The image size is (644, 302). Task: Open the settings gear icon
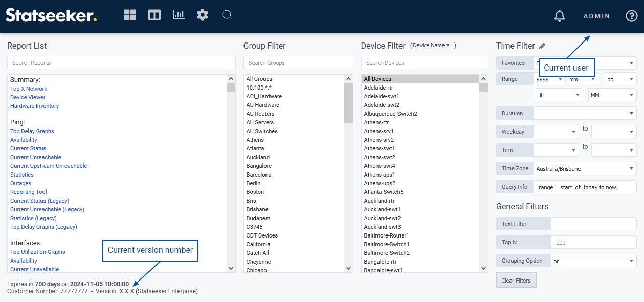point(203,15)
